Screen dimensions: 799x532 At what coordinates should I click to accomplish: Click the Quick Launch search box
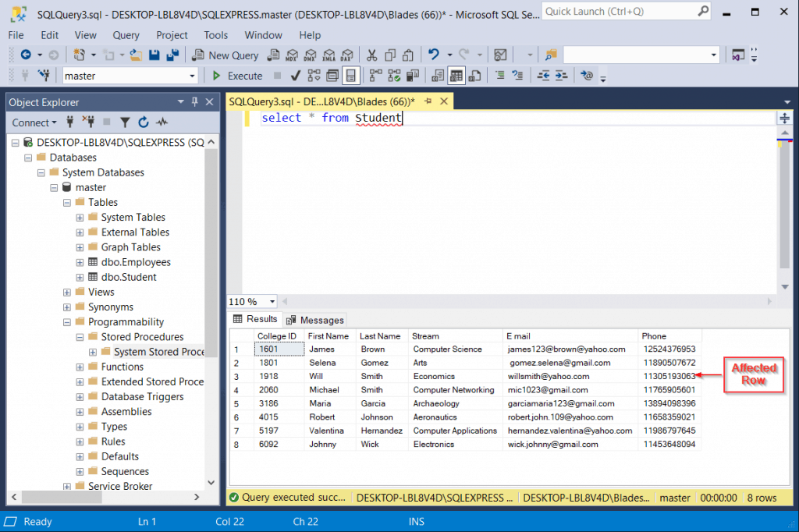(624, 11)
